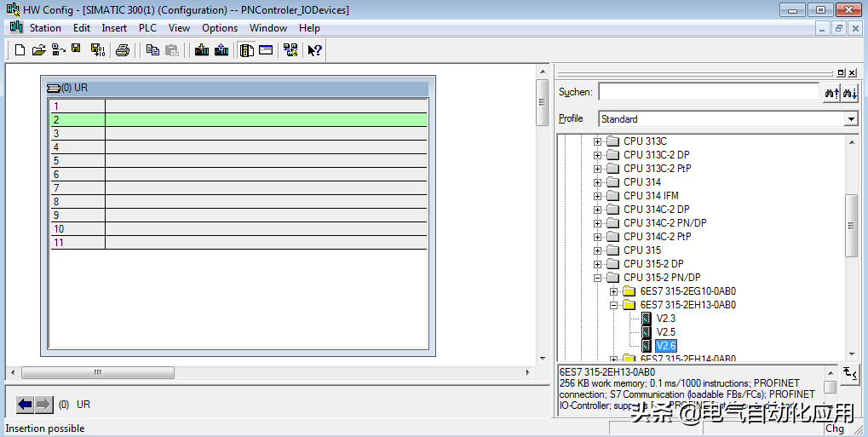The image size is (868, 437).
Task: Select the CPU 313C-2 PtP folder
Action: click(x=657, y=169)
